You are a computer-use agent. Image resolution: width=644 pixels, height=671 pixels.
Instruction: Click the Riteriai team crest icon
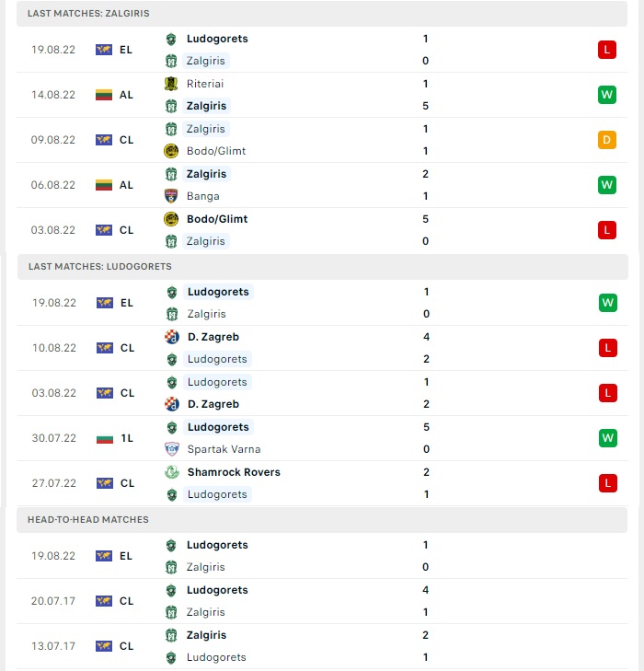pos(171,84)
